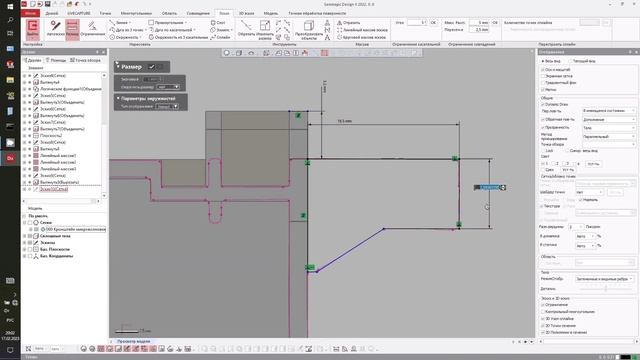
Task: Click the red Меню button
Action: click(x=31, y=13)
